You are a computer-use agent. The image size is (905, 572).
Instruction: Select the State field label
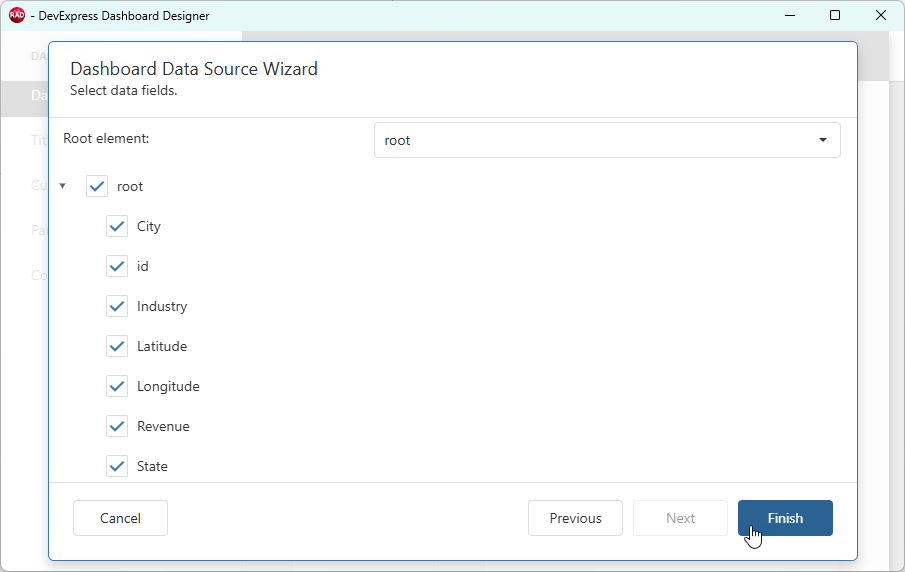point(152,466)
